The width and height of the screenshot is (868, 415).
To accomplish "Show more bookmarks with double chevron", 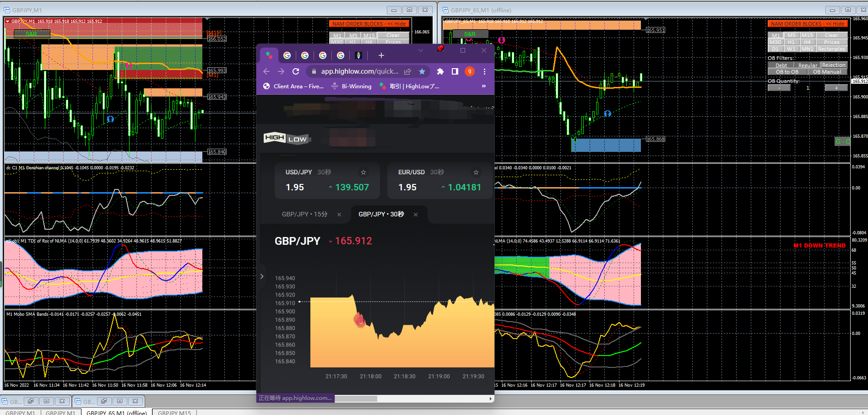I will 484,86.
